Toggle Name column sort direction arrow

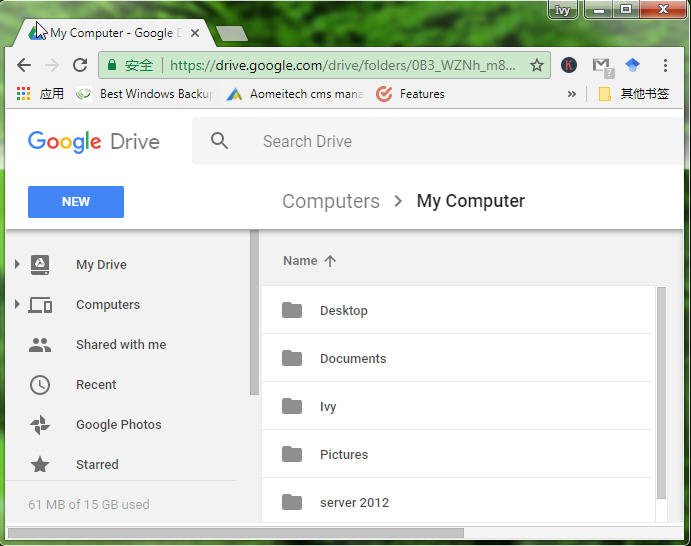[x=330, y=261]
